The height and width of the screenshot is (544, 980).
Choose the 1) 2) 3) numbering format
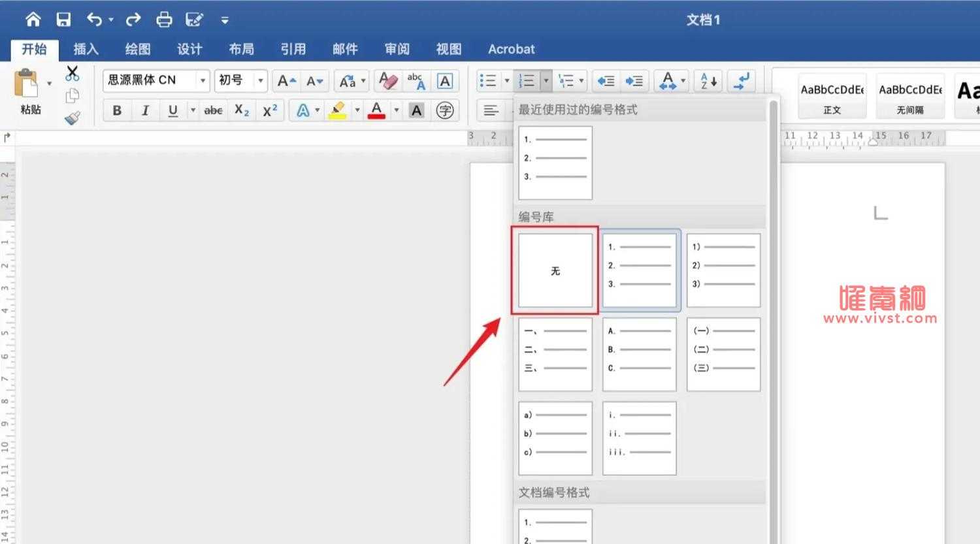click(x=723, y=270)
